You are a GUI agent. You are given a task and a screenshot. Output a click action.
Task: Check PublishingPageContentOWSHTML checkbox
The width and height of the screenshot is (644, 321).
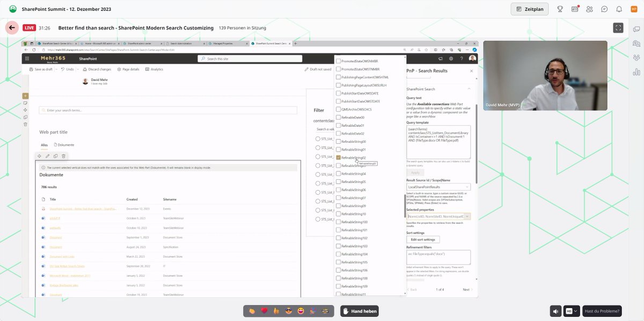point(339,77)
